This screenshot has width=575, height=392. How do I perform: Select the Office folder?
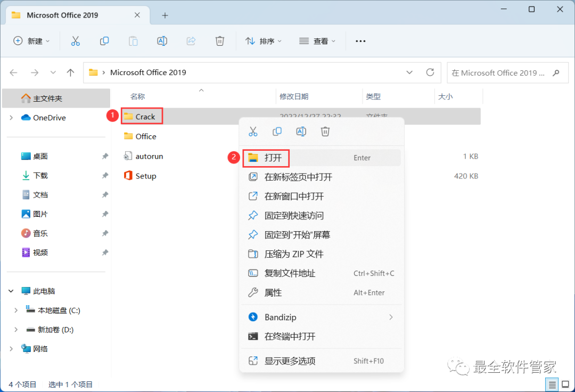pos(145,136)
